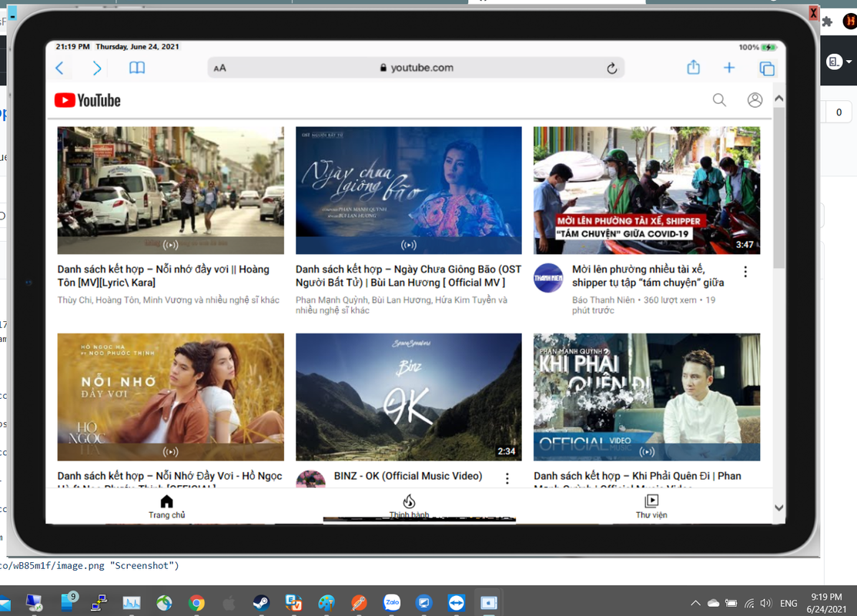Viewport: 857px width, 616px height.
Task: Switch to the Thư viện tab
Action: click(x=651, y=507)
